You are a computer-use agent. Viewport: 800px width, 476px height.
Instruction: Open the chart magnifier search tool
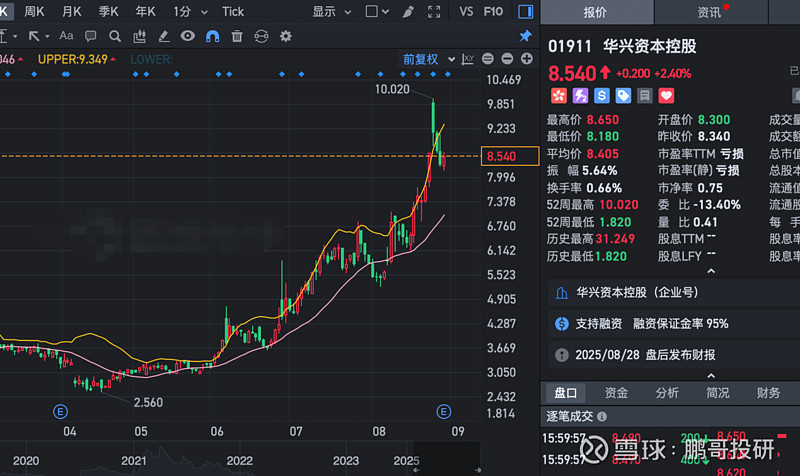tap(115, 36)
